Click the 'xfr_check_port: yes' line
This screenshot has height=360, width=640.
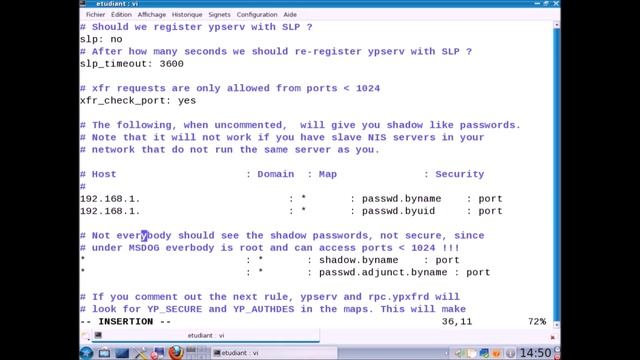pyautogui.click(x=138, y=100)
